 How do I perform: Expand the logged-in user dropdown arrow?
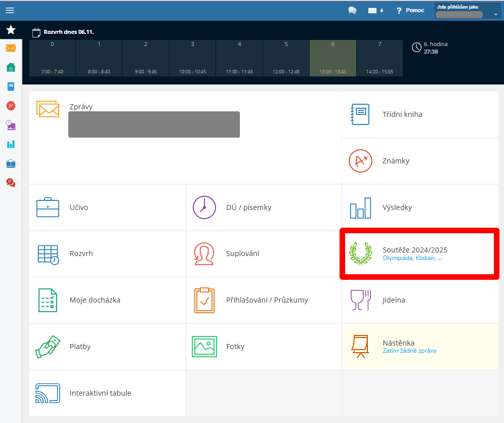pyautogui.click(x=495, y=15)
